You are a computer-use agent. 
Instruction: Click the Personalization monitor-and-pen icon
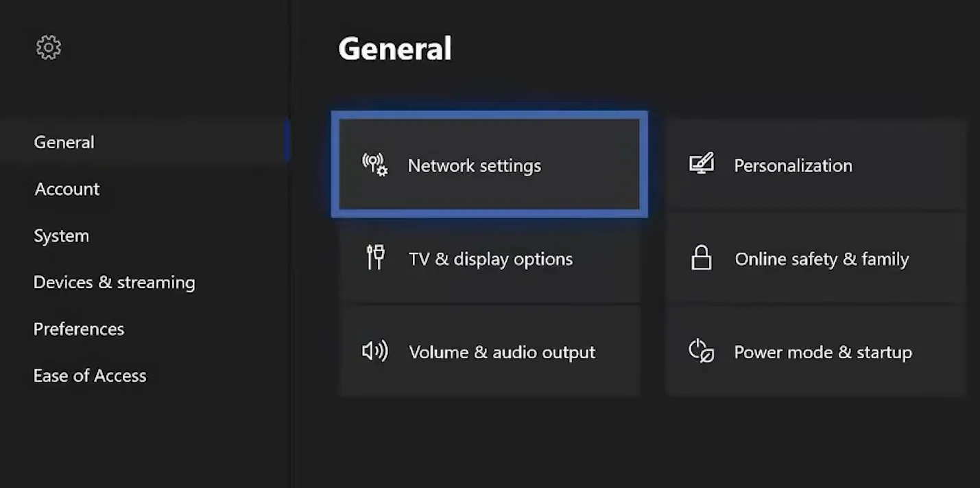[x=702, y=164]
